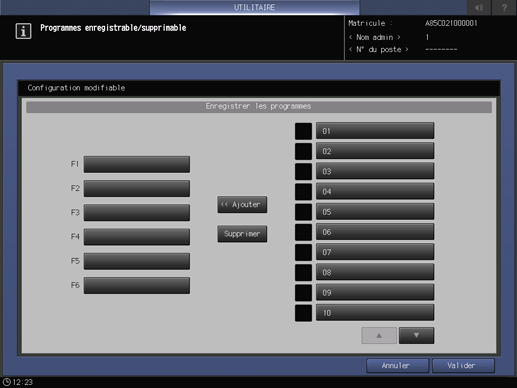Click the Matricule value A85C021000001
This screenshot has height=388, width=517.
pyautogui.click(x=451, y=23)
